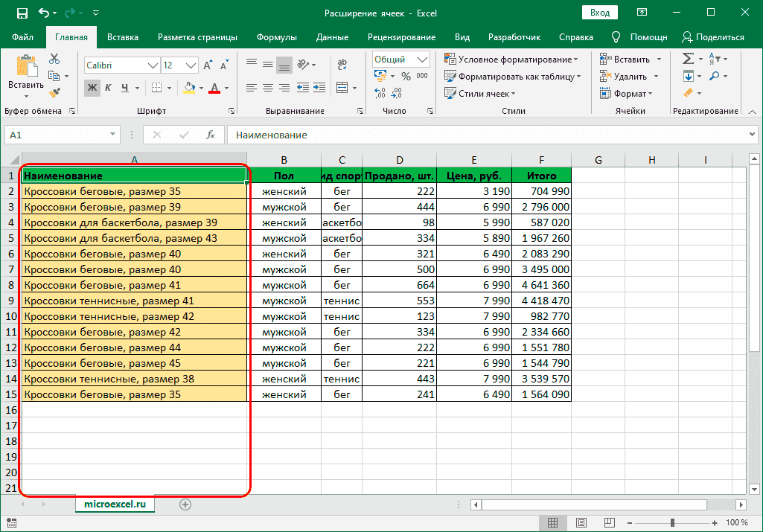Viewport: 763px width, 532px height.
Task: Click the Вход sign-in button
Action: [599, 13]
